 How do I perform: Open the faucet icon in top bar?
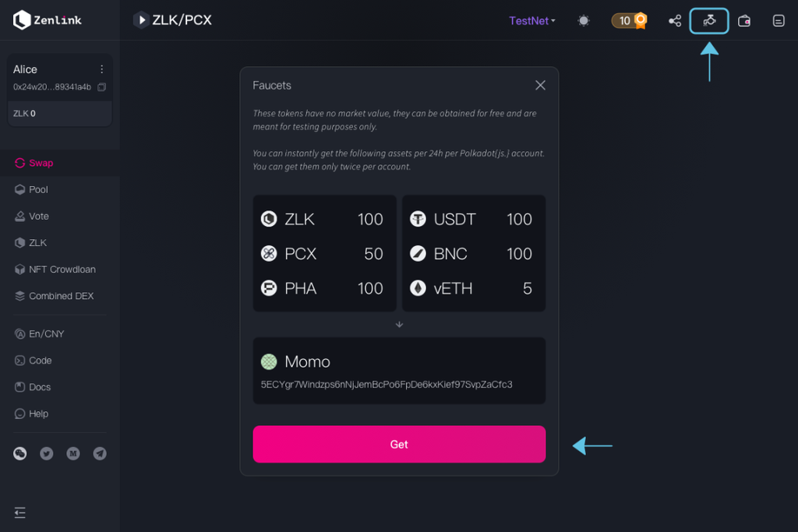pos(709,21)
